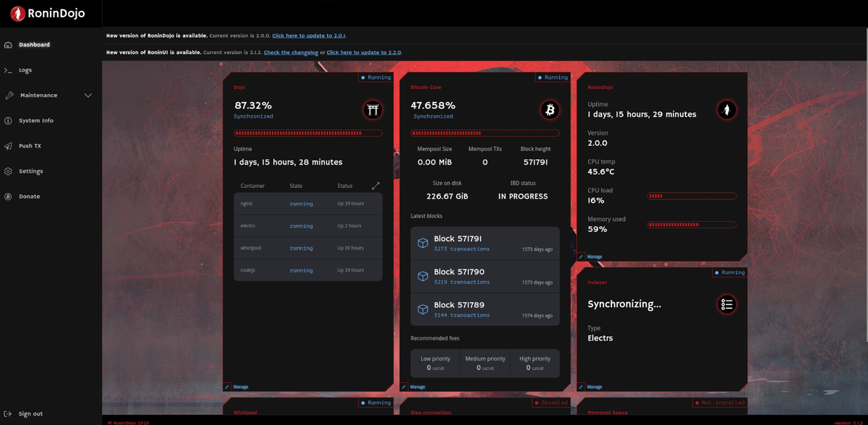Viewport: 868px width, 425px height.
Task: Click the Indexer panel icon
Action: 726,304
